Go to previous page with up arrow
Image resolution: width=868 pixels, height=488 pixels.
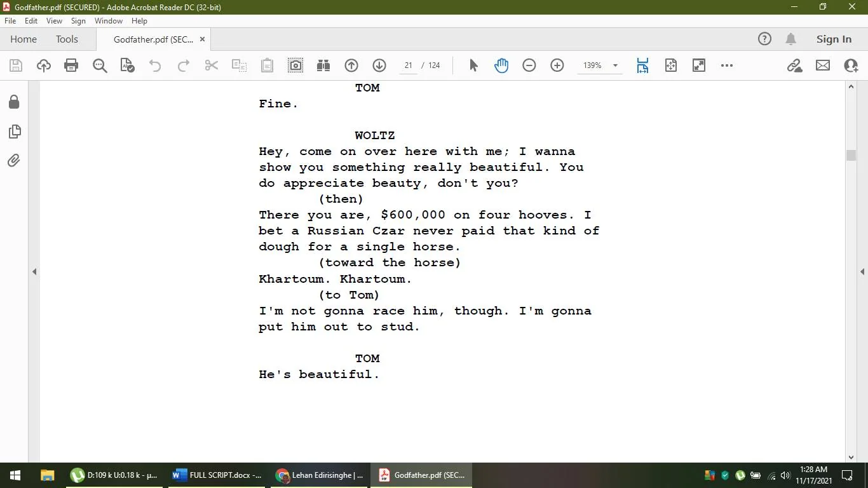[351, 65]
